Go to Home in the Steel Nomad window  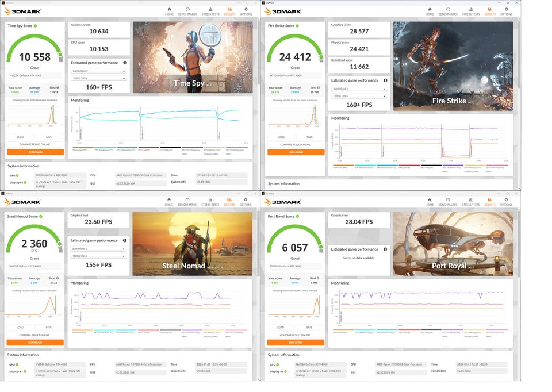click(x=169, y=202)
